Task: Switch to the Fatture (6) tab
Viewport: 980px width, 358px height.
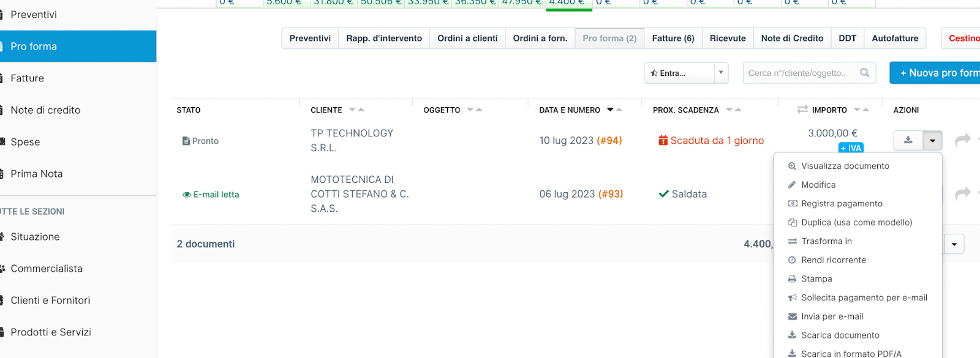Action: click(673, 38)
